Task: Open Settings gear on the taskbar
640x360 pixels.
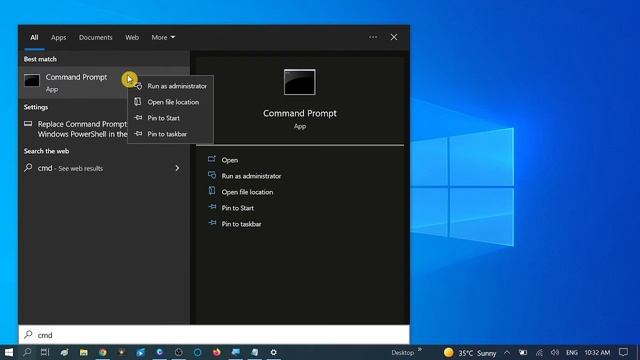Action: (273, 352)
